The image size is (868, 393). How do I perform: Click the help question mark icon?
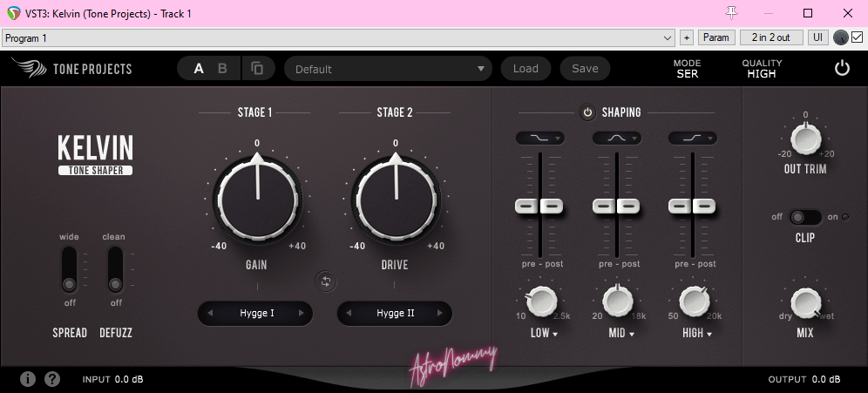point(52,379)
